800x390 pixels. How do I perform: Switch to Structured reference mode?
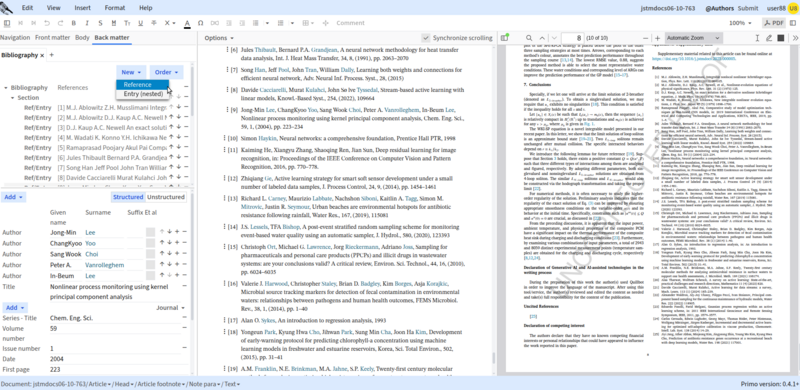coord(128,197)
